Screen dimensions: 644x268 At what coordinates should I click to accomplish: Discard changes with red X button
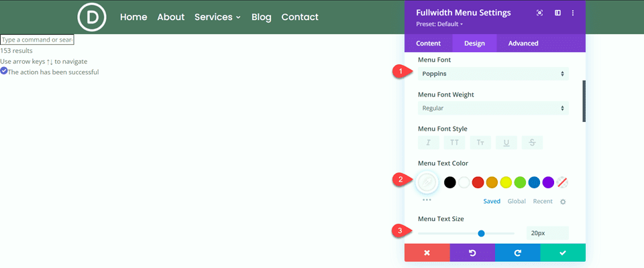(x=427, y=253)
